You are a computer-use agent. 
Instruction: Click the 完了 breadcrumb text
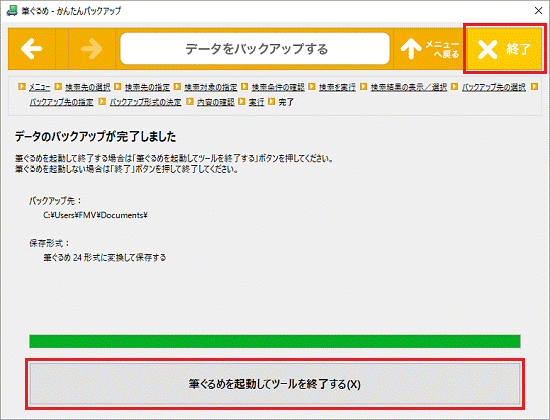(286, 102)
